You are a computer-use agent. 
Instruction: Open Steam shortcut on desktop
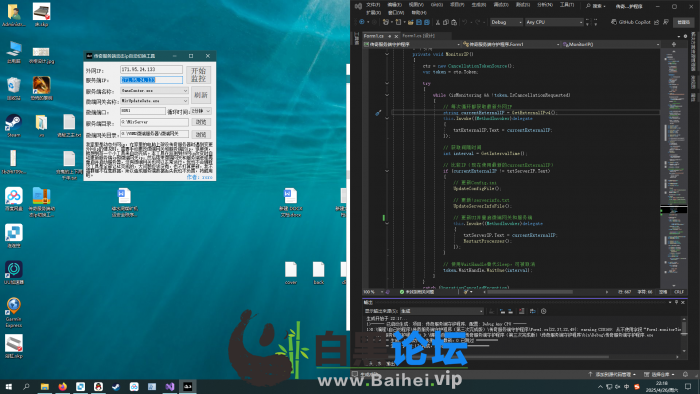click(13, 125)
